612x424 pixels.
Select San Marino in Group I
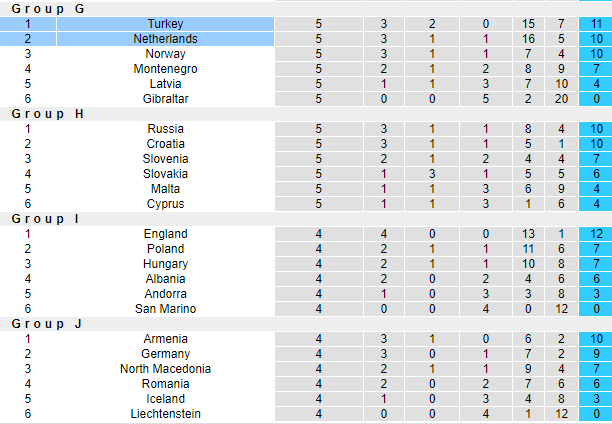[x=165, y=309]
